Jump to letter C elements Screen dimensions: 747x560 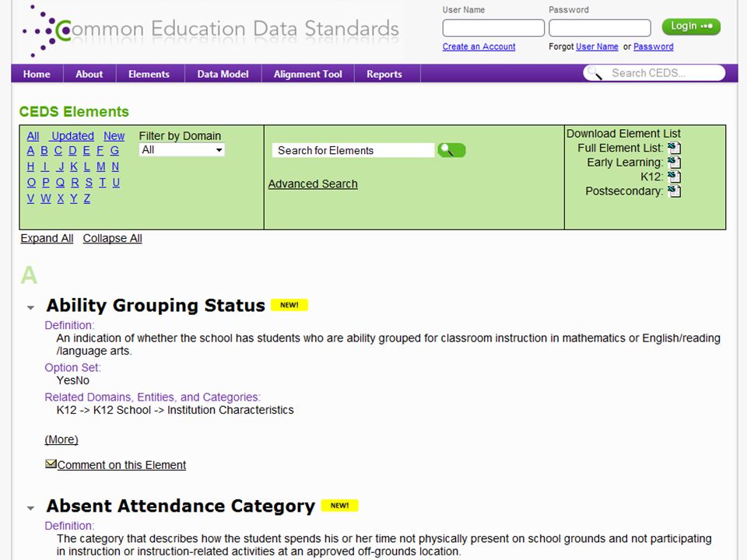tap(58, 151)
